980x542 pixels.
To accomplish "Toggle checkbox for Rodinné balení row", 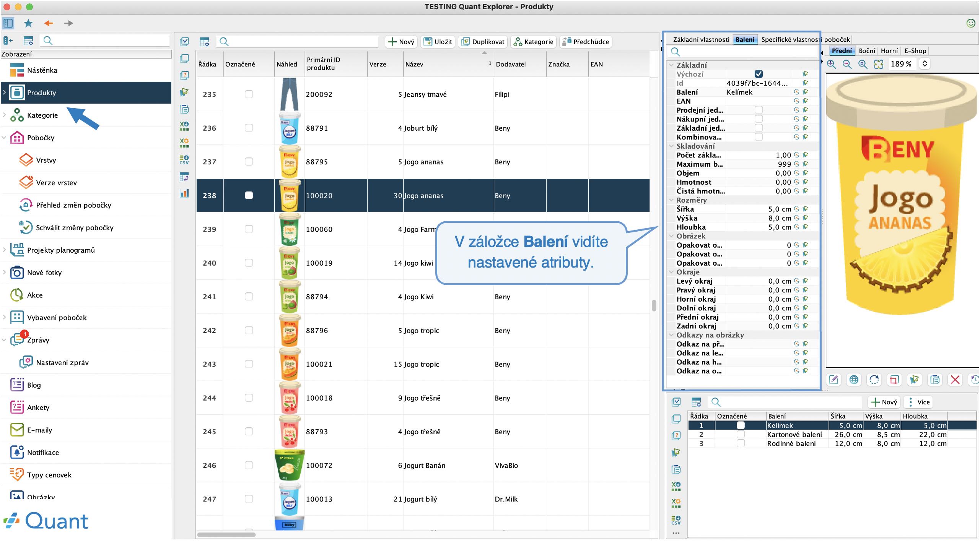I will point(741,444).
